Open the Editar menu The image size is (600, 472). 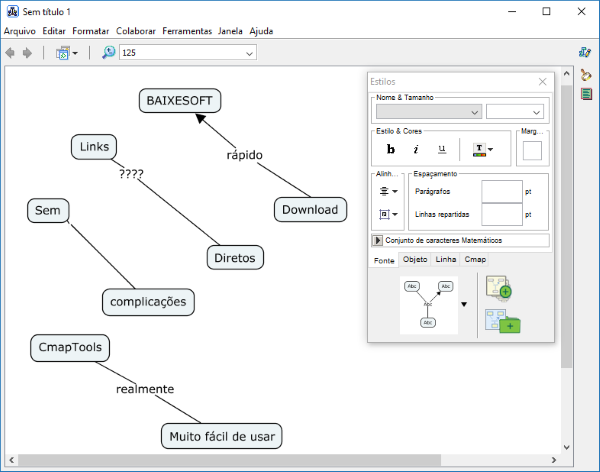click(54, 31)
